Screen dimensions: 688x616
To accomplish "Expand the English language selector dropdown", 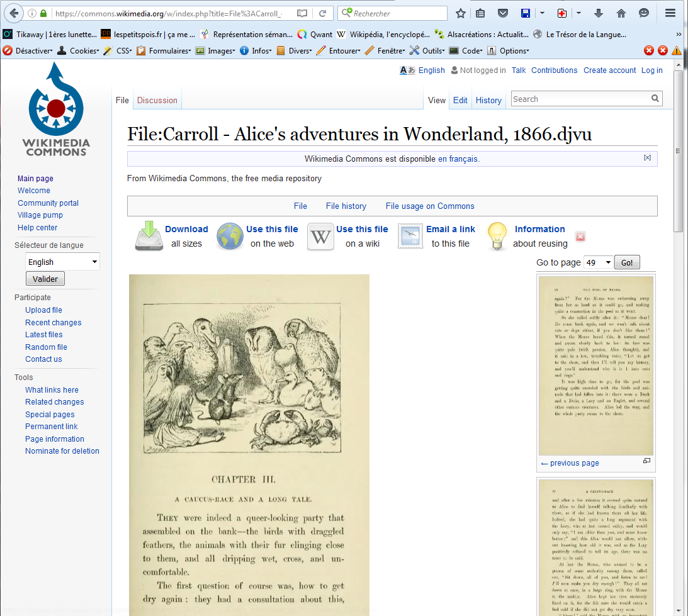I will coord(62,262).
